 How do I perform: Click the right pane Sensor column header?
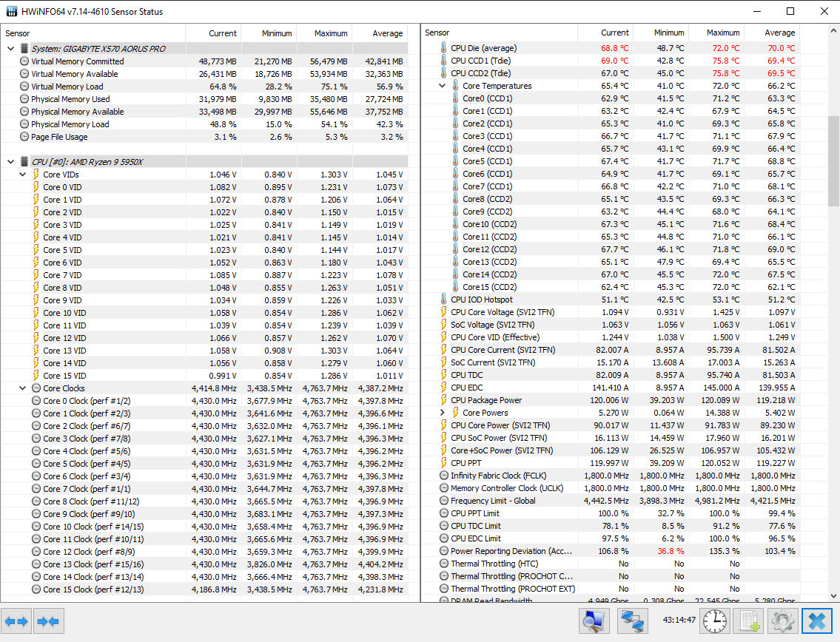[x=500, y=33]
